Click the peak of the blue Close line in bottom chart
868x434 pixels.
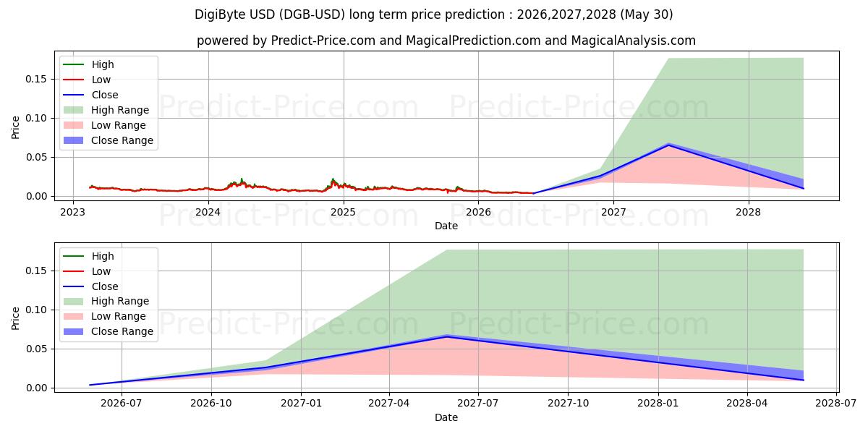446,336
